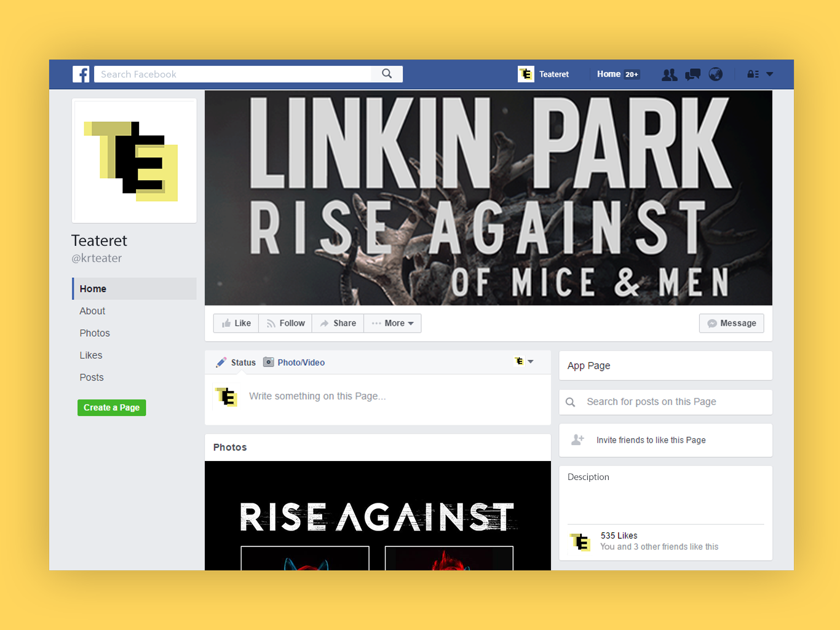
Task: Open the messages chat icon
Action: [692, 74]
